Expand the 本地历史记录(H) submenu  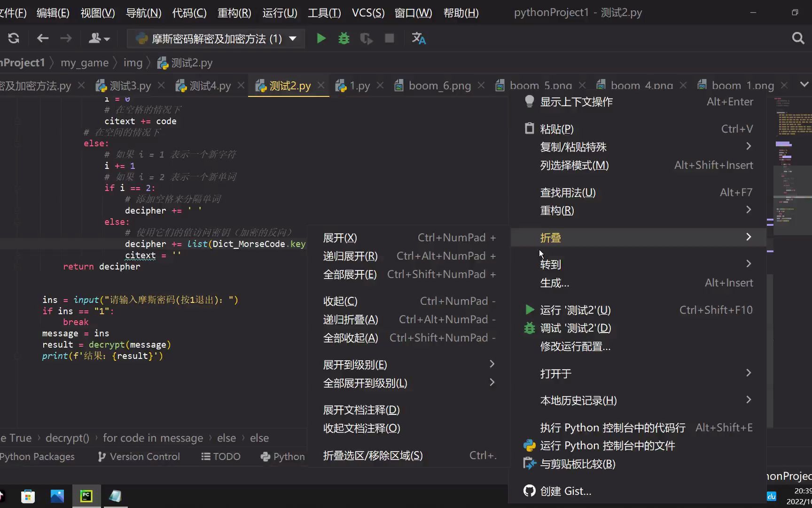[x=638, y=400]
